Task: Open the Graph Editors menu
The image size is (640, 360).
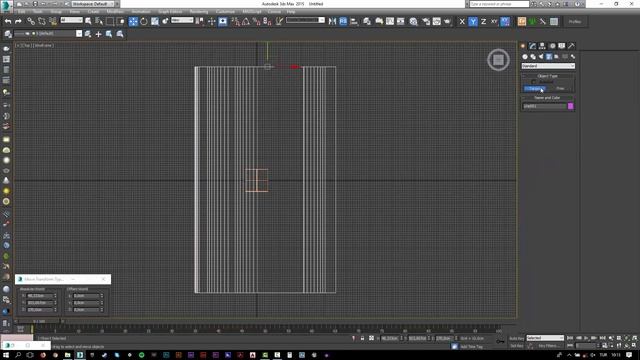Action: 170,12
